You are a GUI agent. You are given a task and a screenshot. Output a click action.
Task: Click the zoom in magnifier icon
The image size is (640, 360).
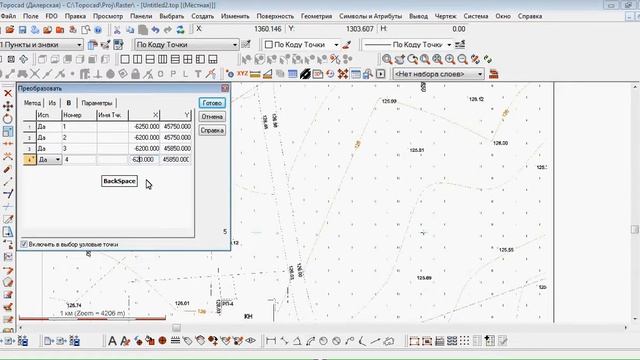[x=450, y=60]
